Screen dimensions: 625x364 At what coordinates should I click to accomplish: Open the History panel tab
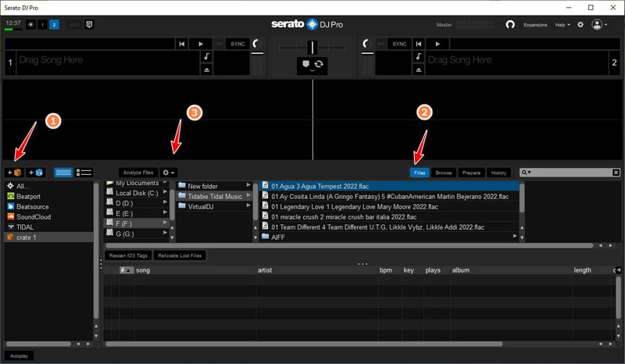click(x=498, y=173)
